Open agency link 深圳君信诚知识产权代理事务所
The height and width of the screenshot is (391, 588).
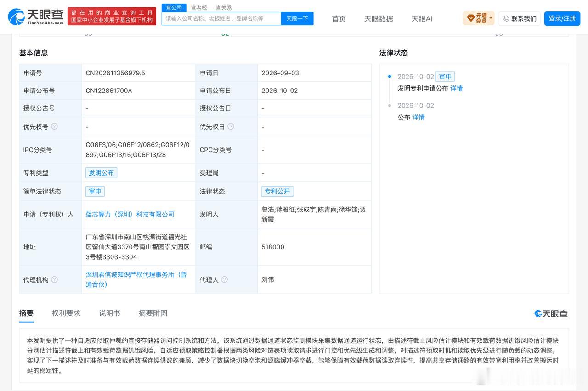136,279
